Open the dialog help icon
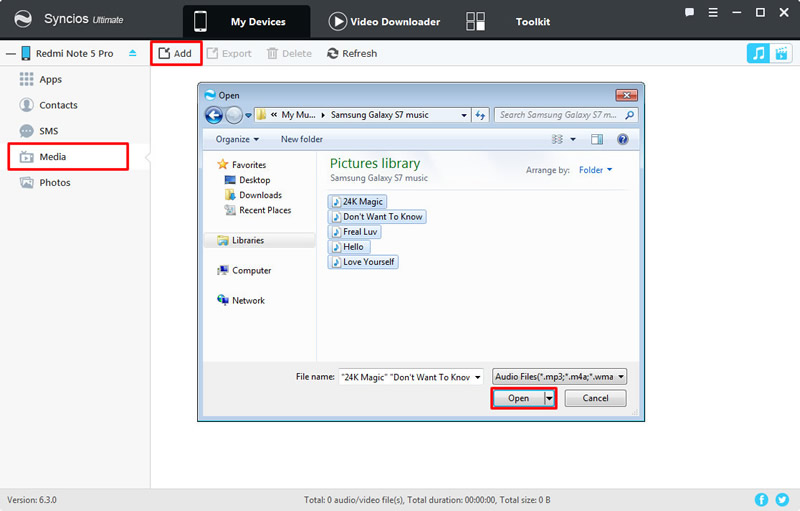This screenshot has height=511, width=800. point(622,139)
